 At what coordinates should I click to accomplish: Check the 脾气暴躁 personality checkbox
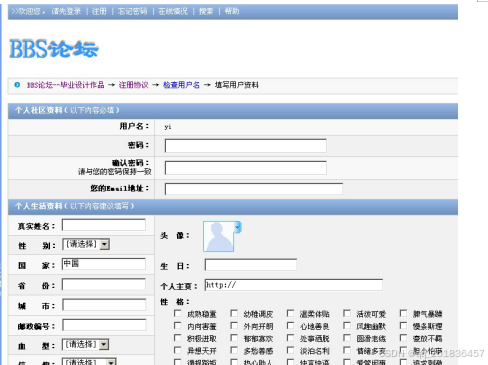point(403,314)
